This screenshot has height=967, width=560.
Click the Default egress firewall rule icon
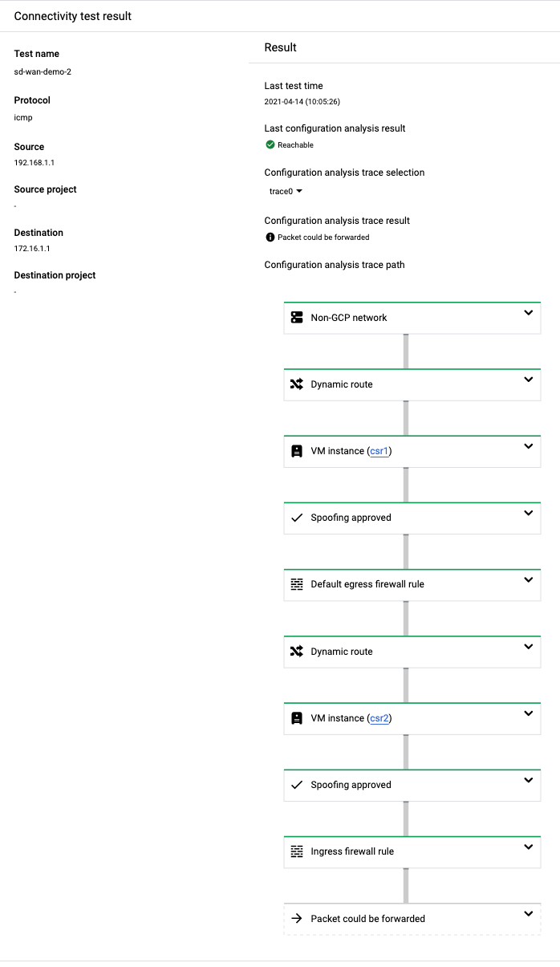click(x=297, y=584)
